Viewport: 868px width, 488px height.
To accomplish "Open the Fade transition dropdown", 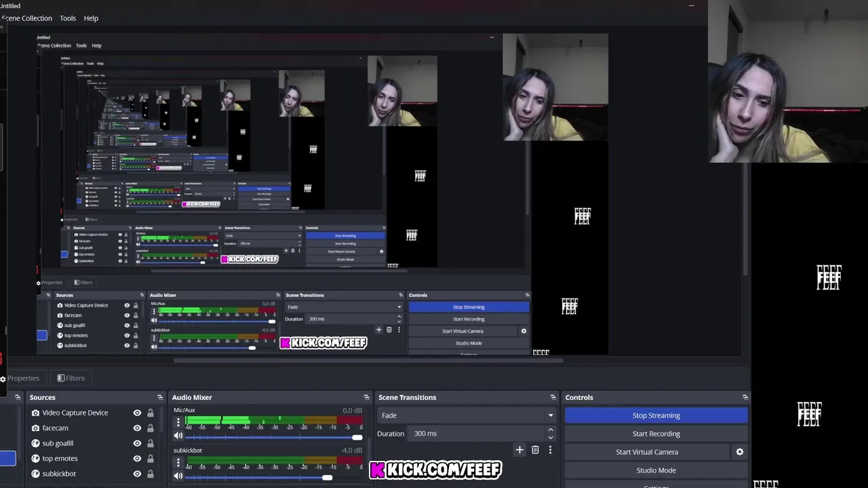I will point(467,415).
